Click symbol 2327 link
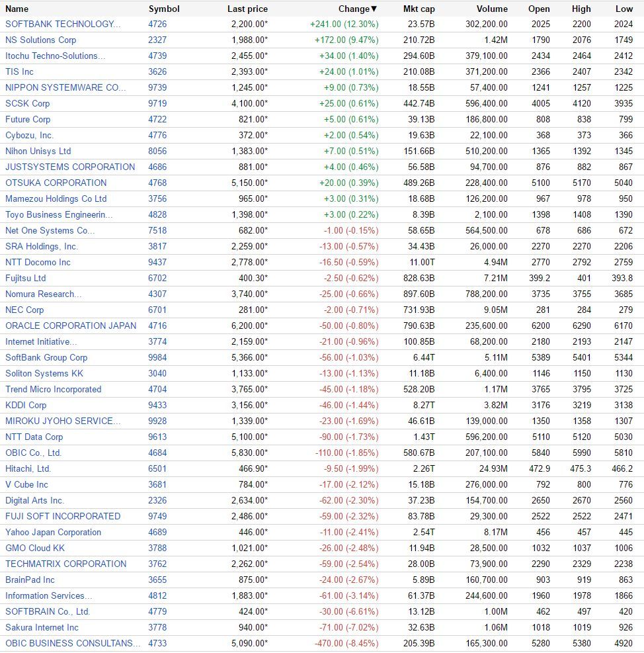 (x=157, y=40)
